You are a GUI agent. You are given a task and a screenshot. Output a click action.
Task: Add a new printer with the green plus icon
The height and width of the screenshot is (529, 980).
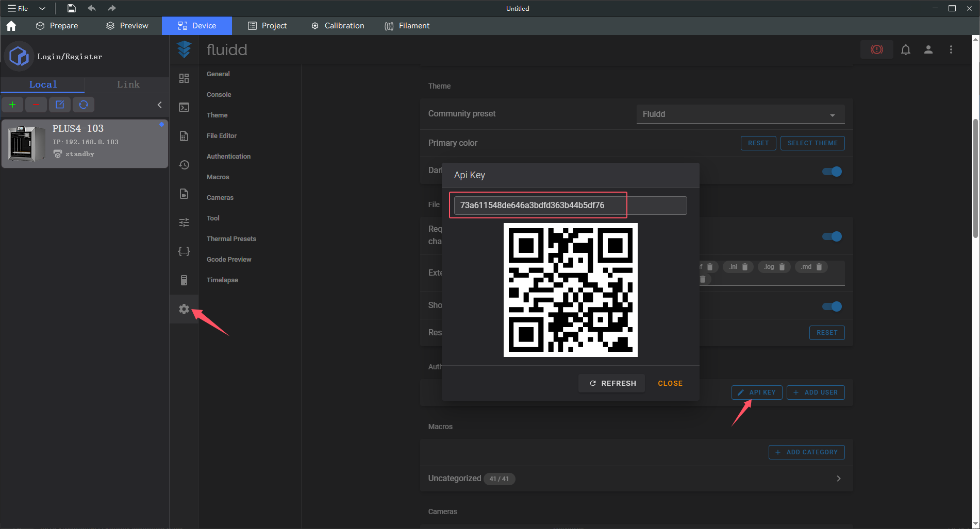(x=12, y=105)
